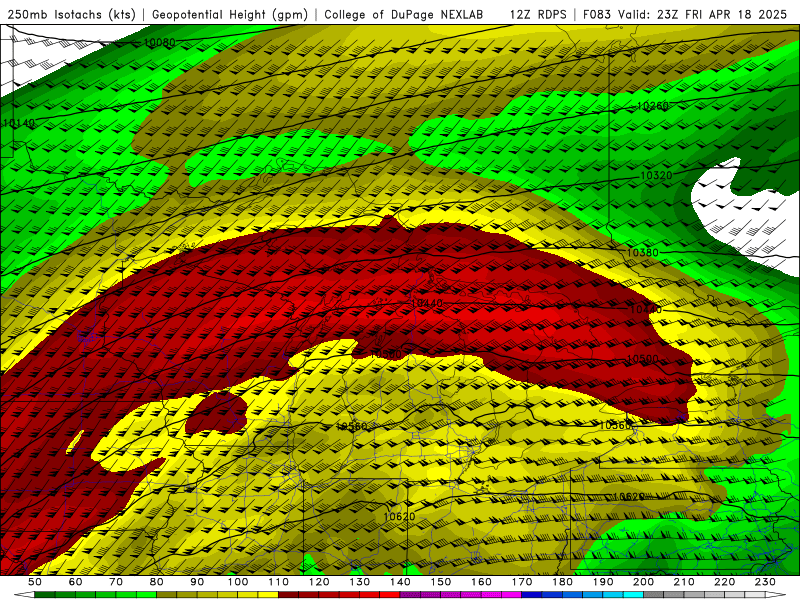The image size is (800, 600).
Task: Click the cyan swatch left of the 200 mark
Action: [633, 595]
